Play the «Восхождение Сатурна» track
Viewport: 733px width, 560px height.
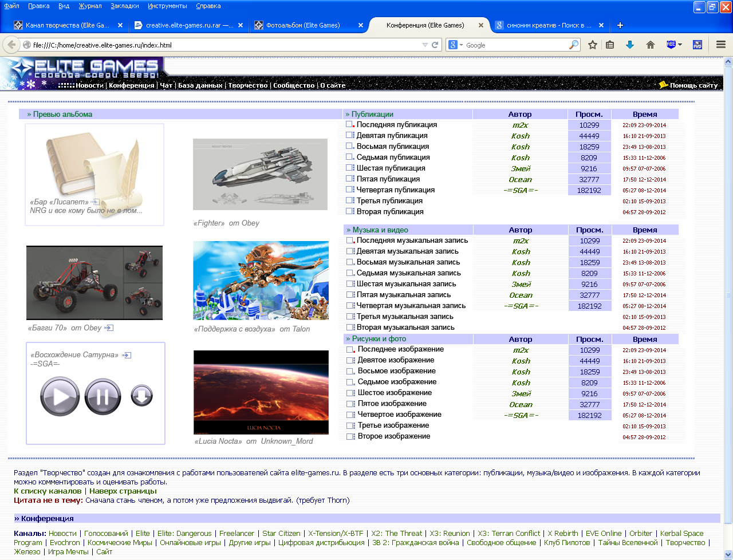coord(60,396)
